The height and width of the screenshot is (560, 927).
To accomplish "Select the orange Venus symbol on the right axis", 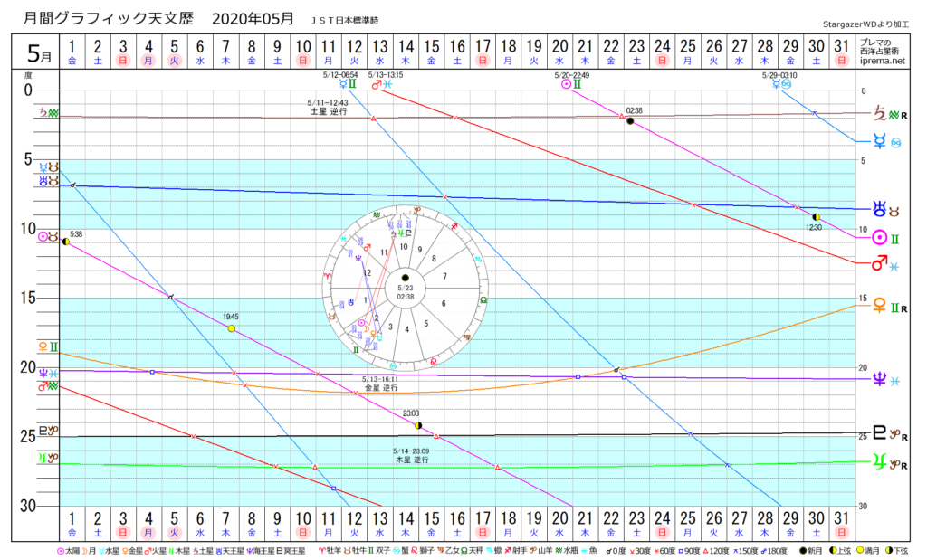I will (877, 307).
